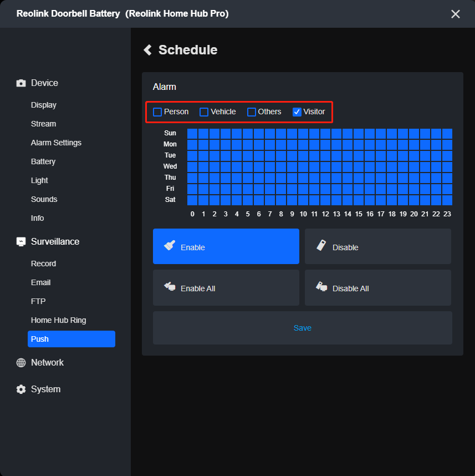The height and width of the screenshot is (476, 475).
Task: Toggle the Sunday hour 0 schedule cell
Action: (192, 134)
